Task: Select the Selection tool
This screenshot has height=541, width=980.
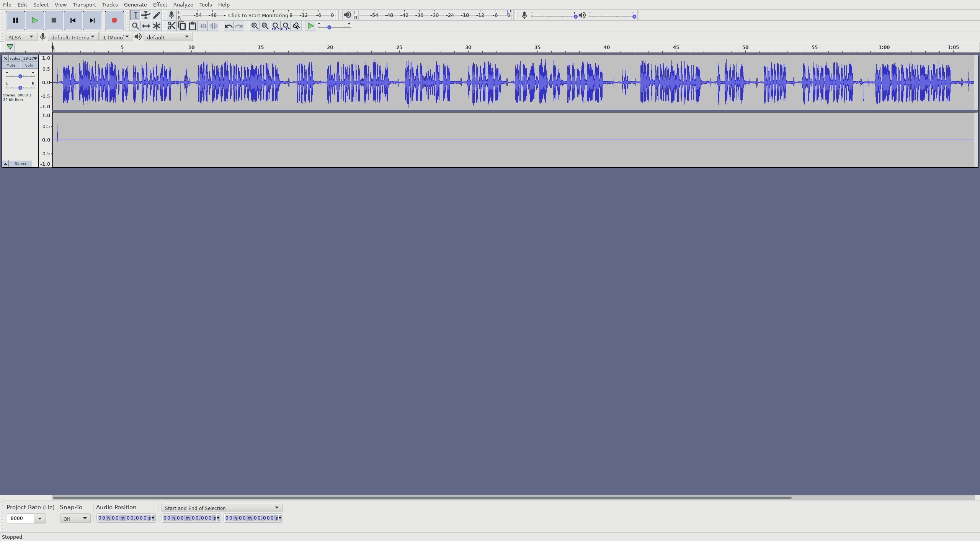Action: tap(135, 15)
